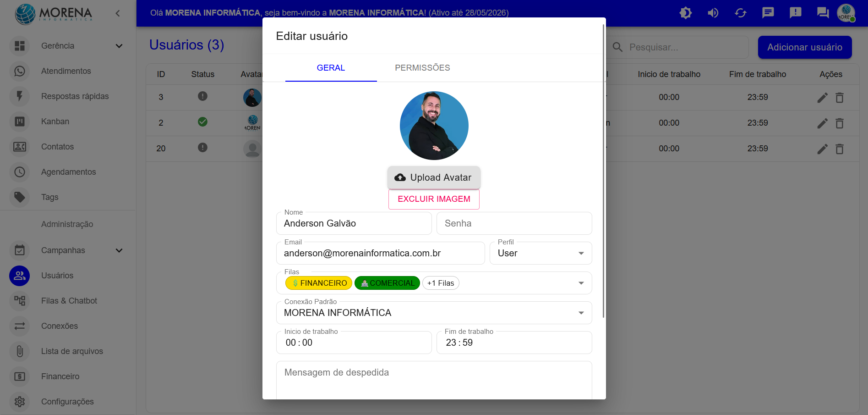Image resolution: width=868 pixels, height=415 pixels.
Task: Go to Filas & Chatbot in sidebar
Action: (x=68, y=301)
